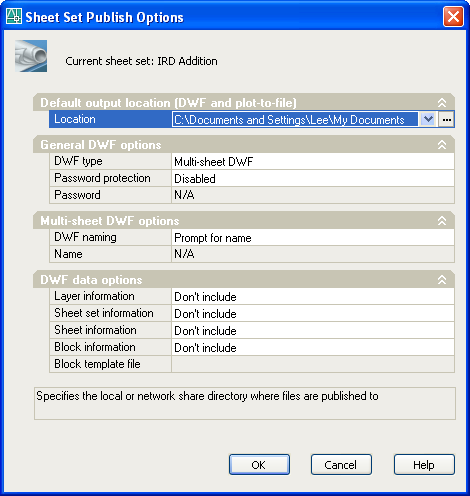Select the DWF type value Multi-sheet DWF
Screen dimensions: 470x496
313,162
